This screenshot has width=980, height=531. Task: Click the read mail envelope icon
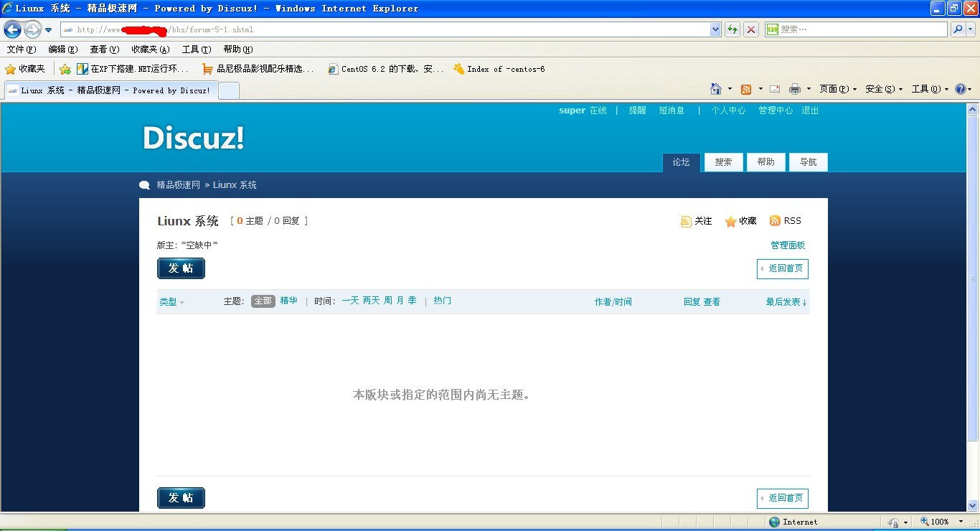pos(775,89)
